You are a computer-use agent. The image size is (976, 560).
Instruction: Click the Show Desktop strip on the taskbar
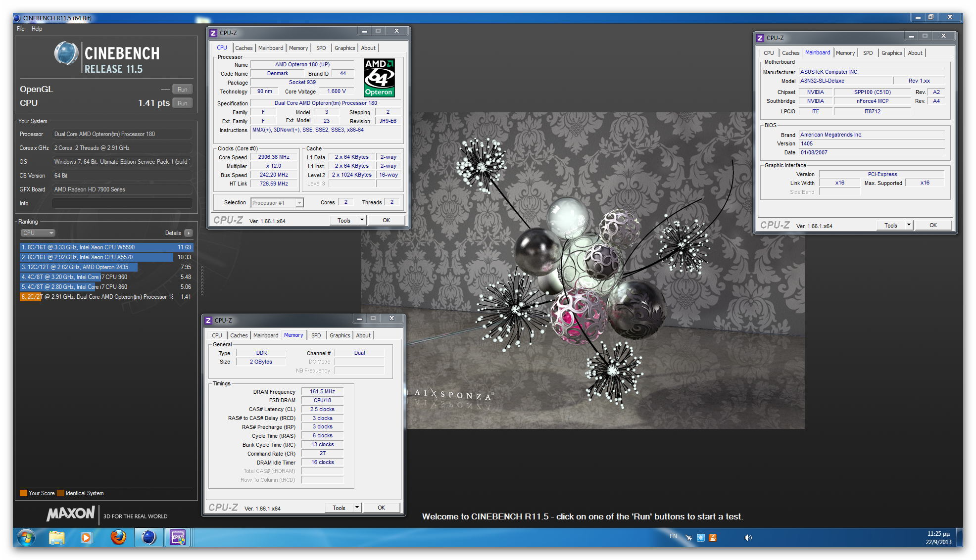960,537
